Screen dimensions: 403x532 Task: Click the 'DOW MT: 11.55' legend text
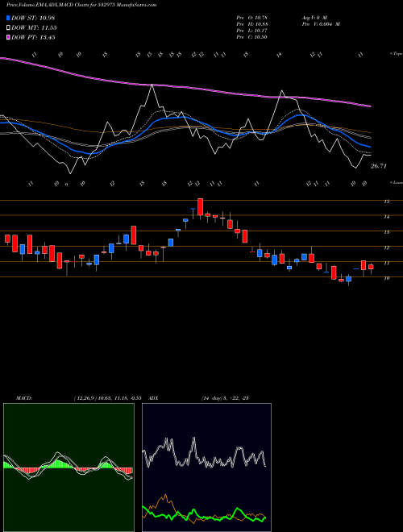coord(34,28)
